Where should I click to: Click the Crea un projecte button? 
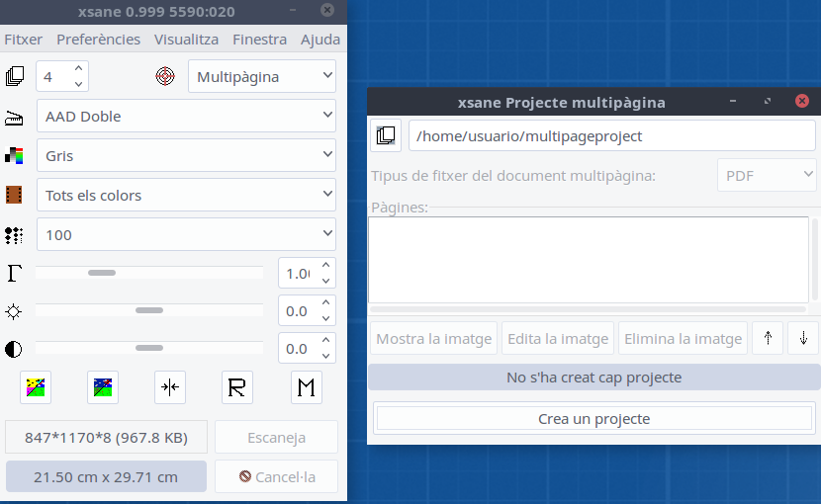pyautogui.click(x=594, y=418)
